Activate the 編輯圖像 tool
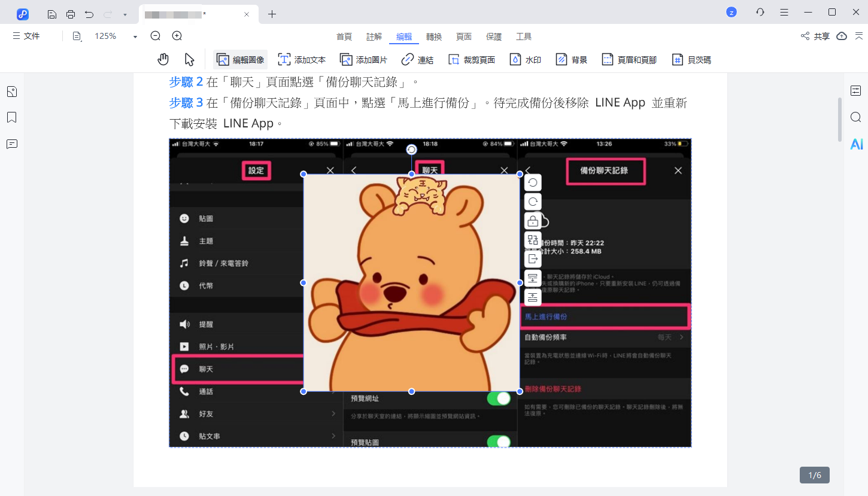Image resolution: width=868 pixels, height=496 pixels. [x=240, y=60]
